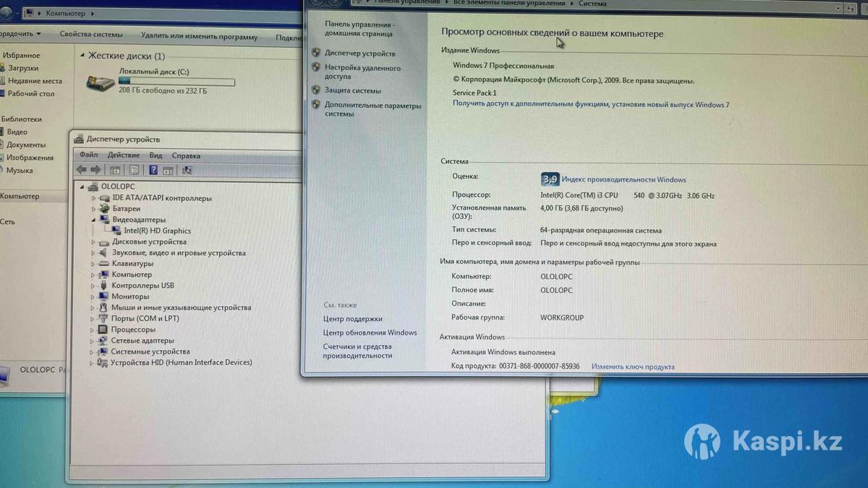Screen dimensions: 868x488
Task: Open the Упорядочить dropdown in Explorer
Action: pyautogui.click(x=20, y=34)
